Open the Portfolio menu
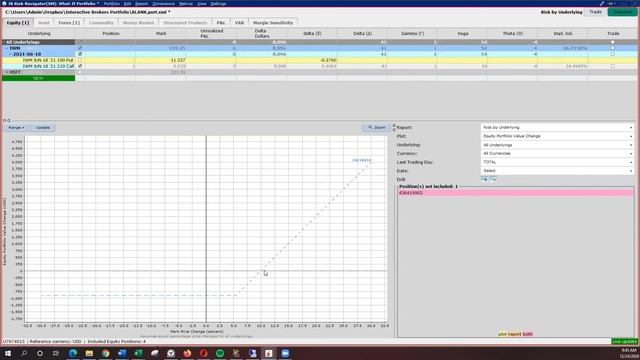 111,3
